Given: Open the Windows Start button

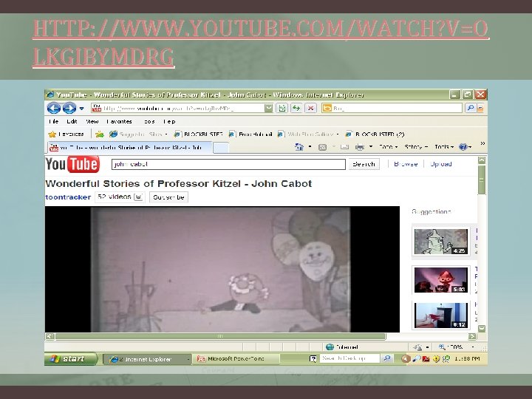Looking at the screenshot, I should pos(71,359).
